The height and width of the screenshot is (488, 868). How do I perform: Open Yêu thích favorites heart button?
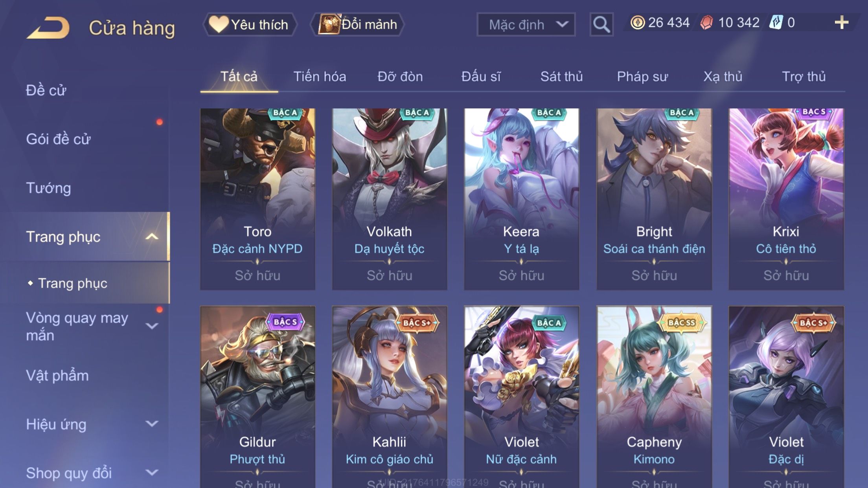pos(250,24)
